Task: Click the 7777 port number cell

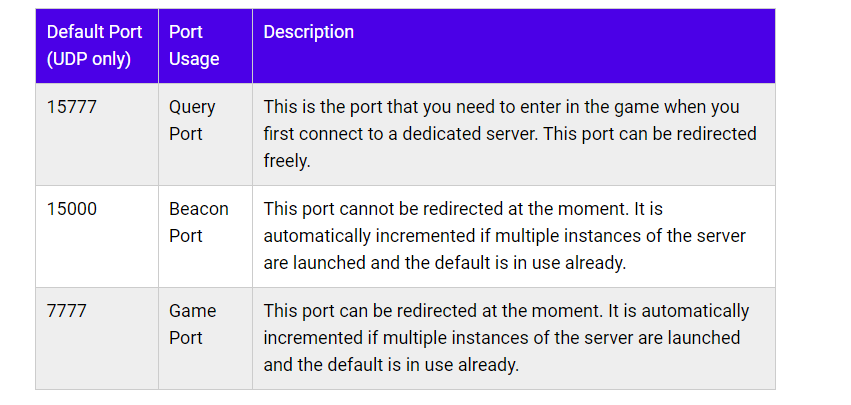Action: (x=66, y=311)
